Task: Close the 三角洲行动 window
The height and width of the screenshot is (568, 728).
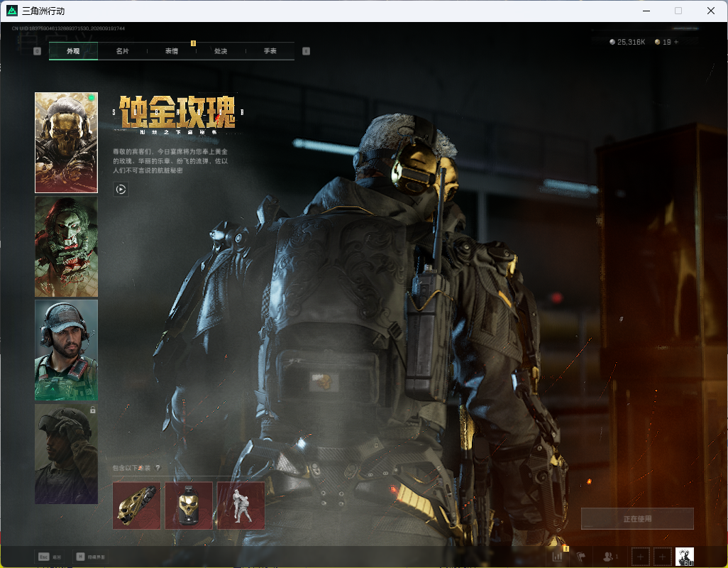Action: [x=711, y=11]
